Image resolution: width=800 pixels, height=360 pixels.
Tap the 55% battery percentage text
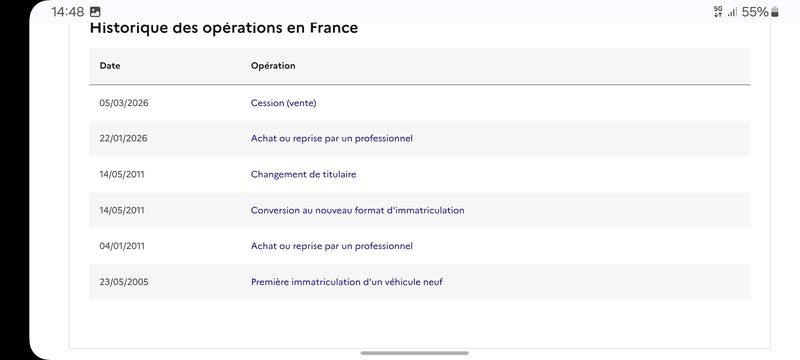click(x=755, y=12)
